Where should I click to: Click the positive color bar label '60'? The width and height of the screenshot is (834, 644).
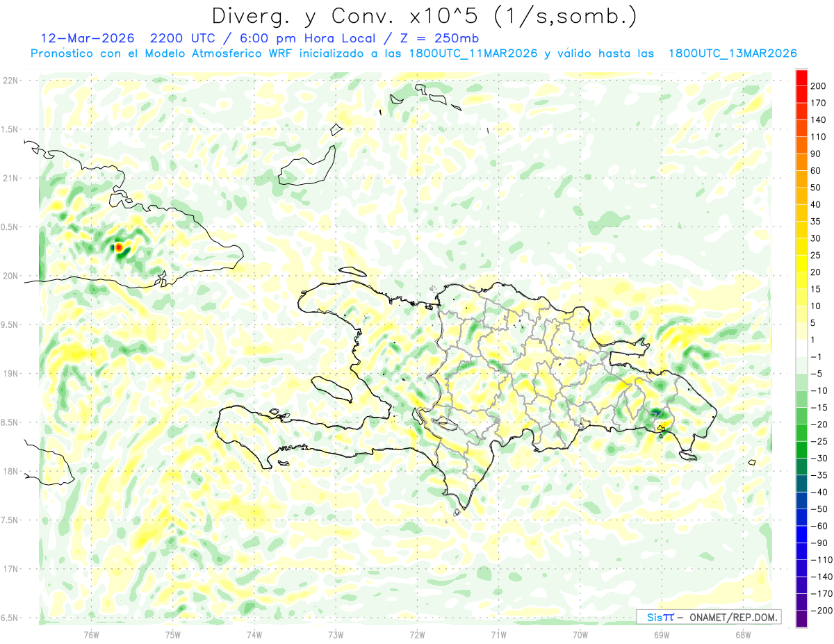pos(816,171)
